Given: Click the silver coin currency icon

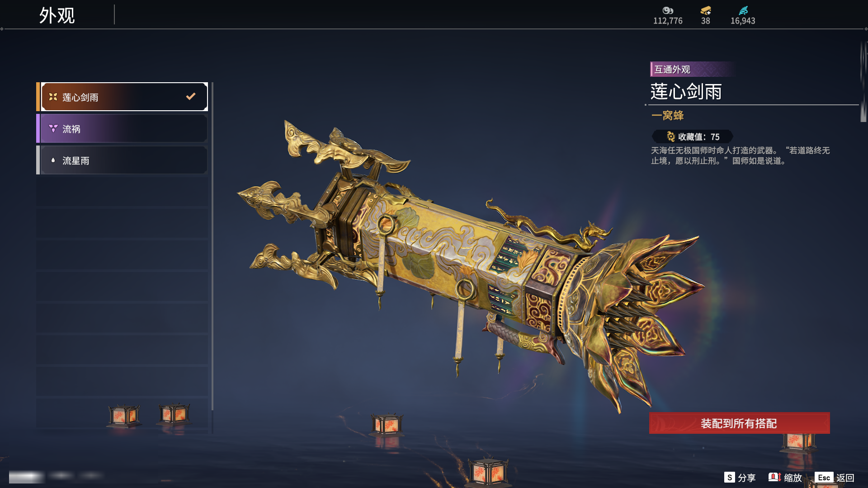Looking at the screenshot, I should [x=668, y=10].
